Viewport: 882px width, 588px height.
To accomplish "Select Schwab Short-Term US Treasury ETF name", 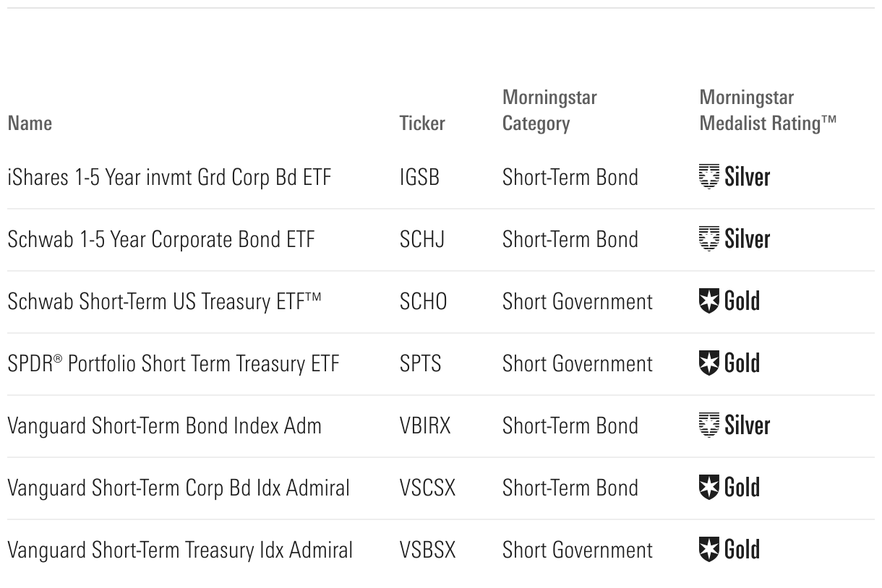I will (163, 302).
